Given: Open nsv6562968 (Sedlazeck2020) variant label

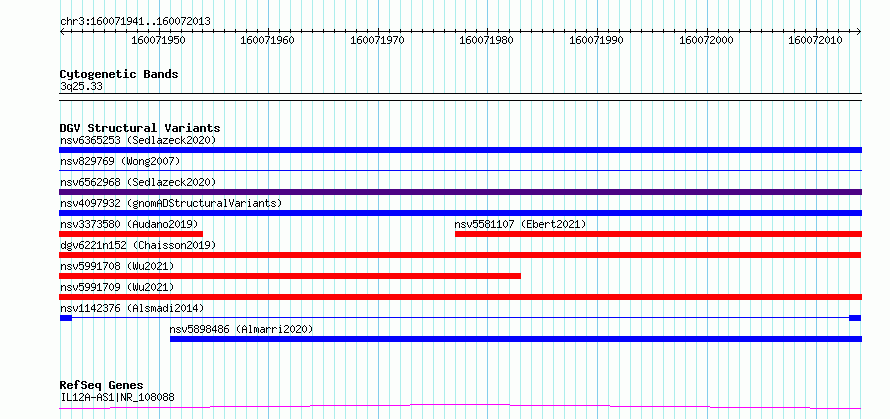Looking at the screenshot, I should [138, 182].
